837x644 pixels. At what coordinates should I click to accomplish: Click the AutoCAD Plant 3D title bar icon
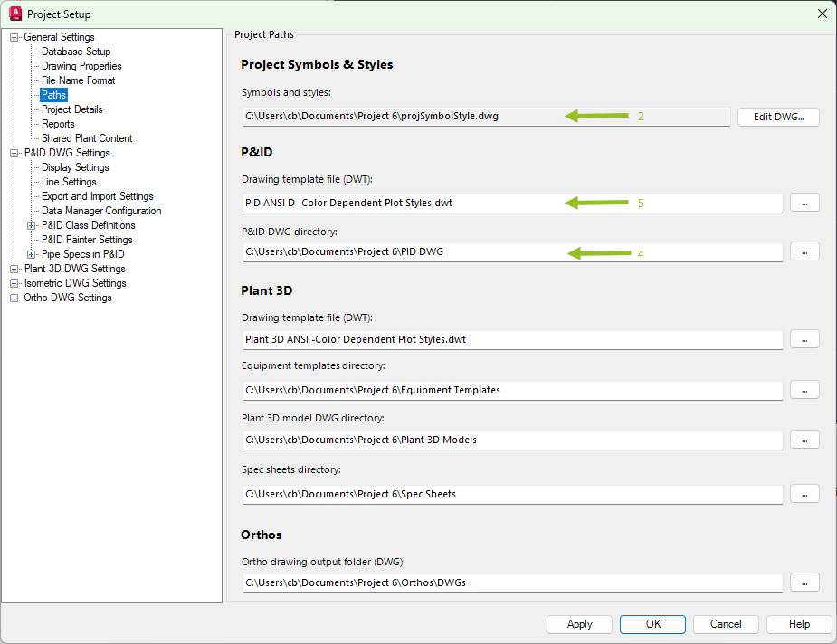[x=15, y=14]
